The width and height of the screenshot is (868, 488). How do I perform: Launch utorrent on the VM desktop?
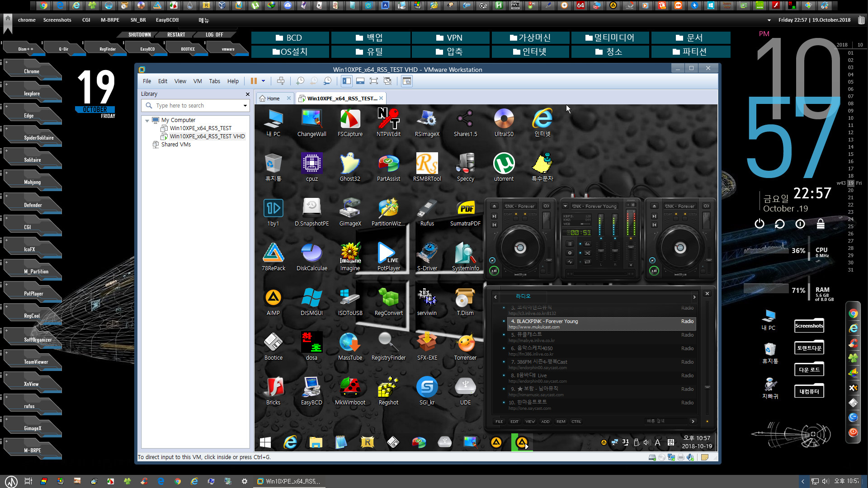[x=504, y=168]
